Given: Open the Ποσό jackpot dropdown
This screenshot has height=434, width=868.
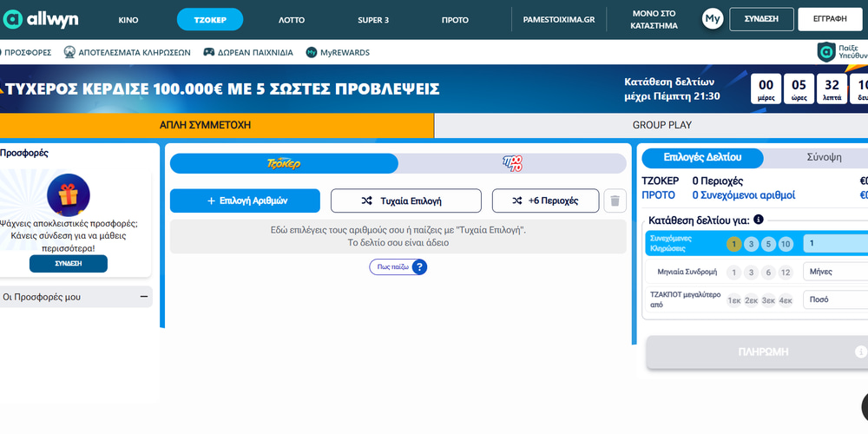Looking at the screenshot, I should [x=835, y=299].
